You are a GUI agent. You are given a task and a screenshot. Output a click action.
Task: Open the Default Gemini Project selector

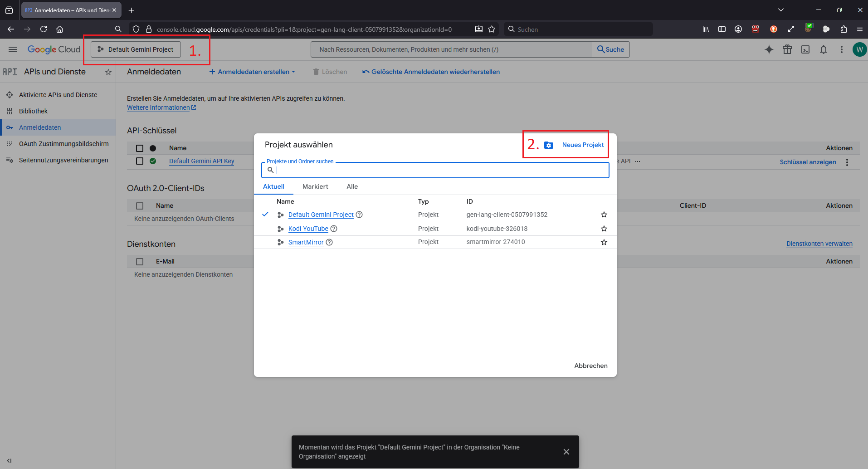coord(136,49)
